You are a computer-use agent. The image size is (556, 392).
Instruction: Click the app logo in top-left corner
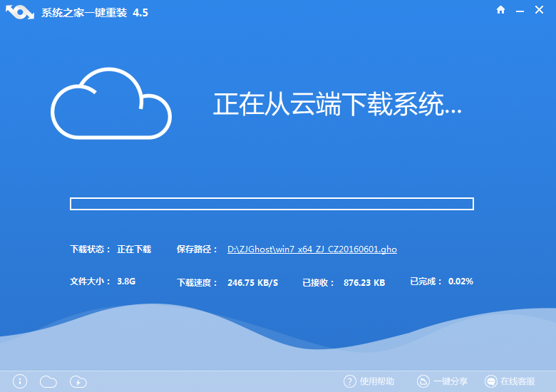[20, 12]
